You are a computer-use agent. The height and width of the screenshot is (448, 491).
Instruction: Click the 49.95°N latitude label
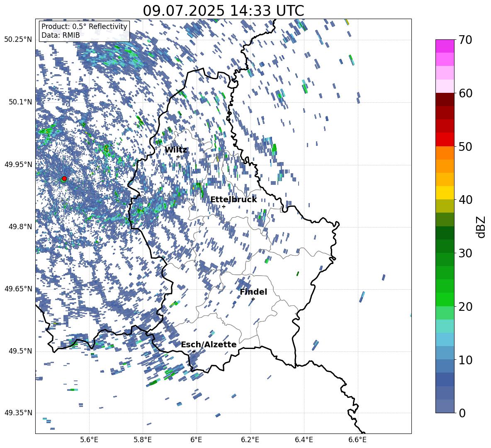click(x=18, y=164)
